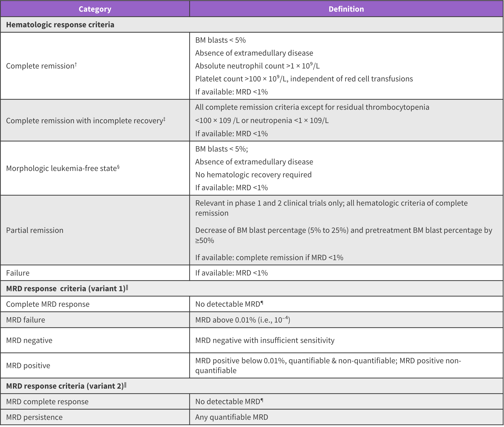Click the darkened MRD positive row label
Viewport: 504px width, 427px height.
pyautogui.click(x=28, y=366)
